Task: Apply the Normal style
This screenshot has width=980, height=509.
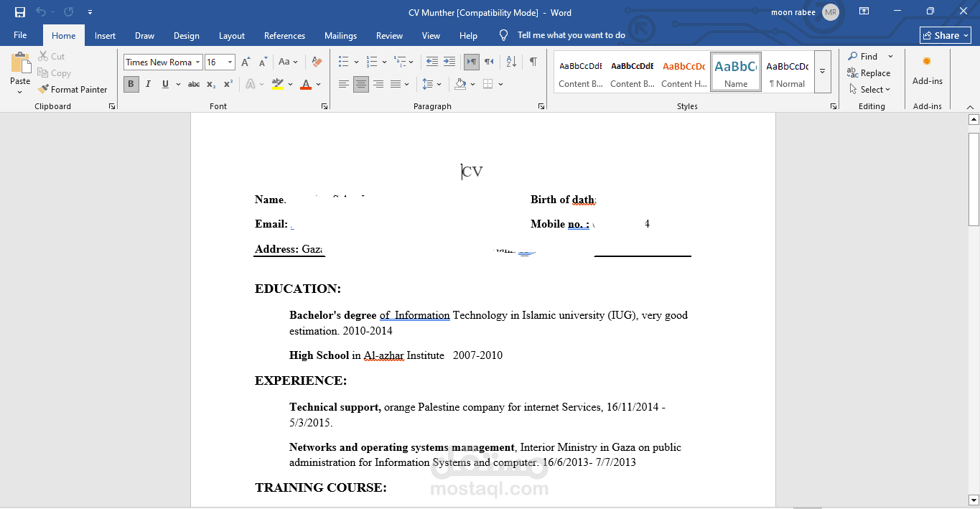Action: [788, 72]
